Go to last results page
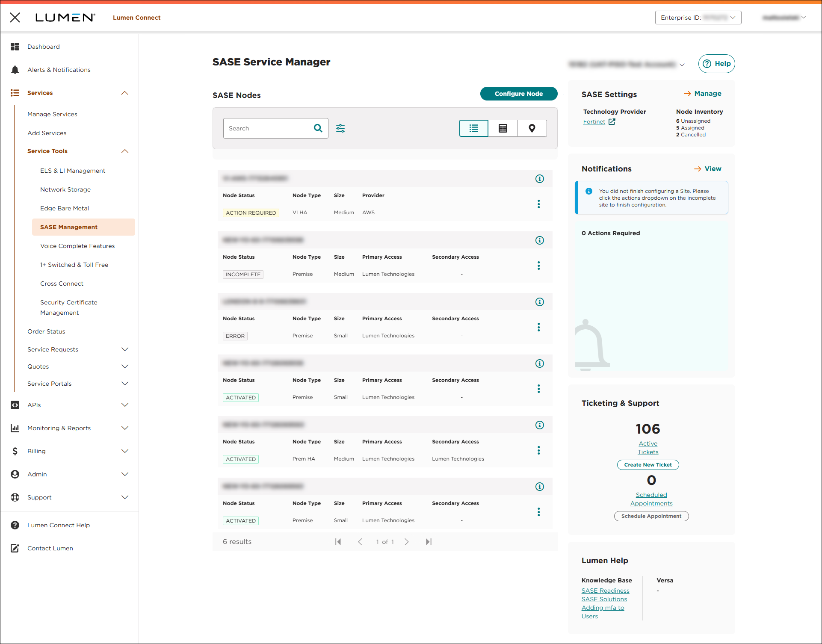Image resolution: width=822 pixels, height=644 pixels. 429,542
